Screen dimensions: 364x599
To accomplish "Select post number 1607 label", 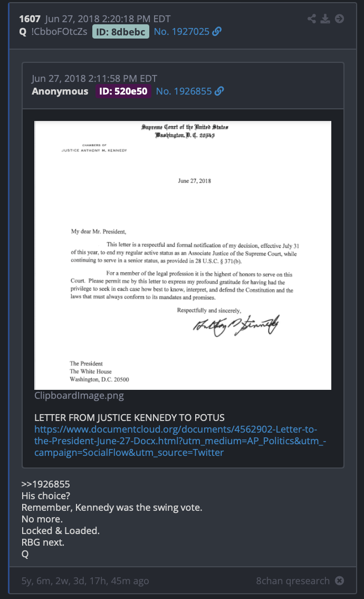I will click(x=30, y=18).
